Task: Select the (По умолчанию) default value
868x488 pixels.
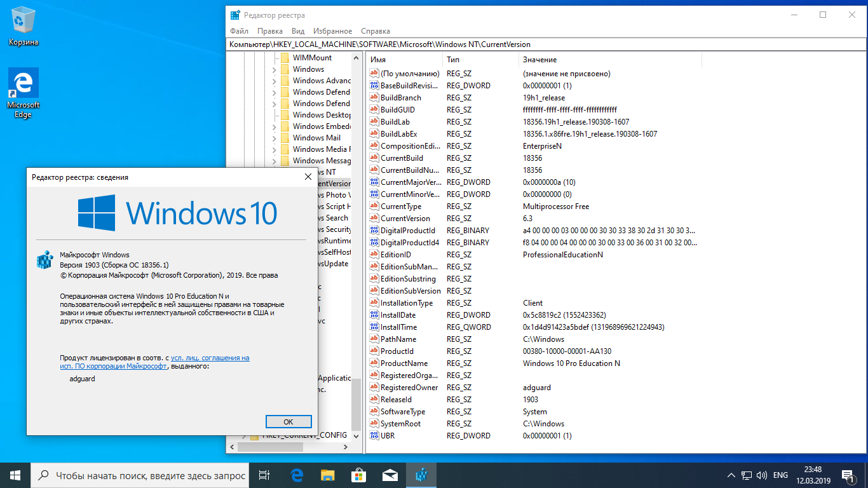Action: (x=532, y=74)
